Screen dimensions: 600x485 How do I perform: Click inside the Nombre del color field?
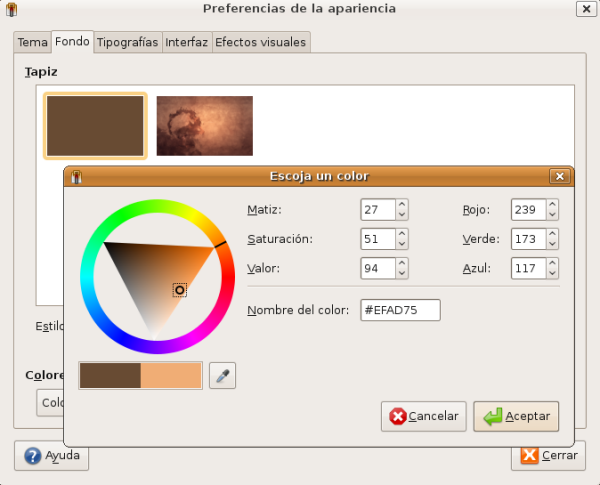pos(400,311)
